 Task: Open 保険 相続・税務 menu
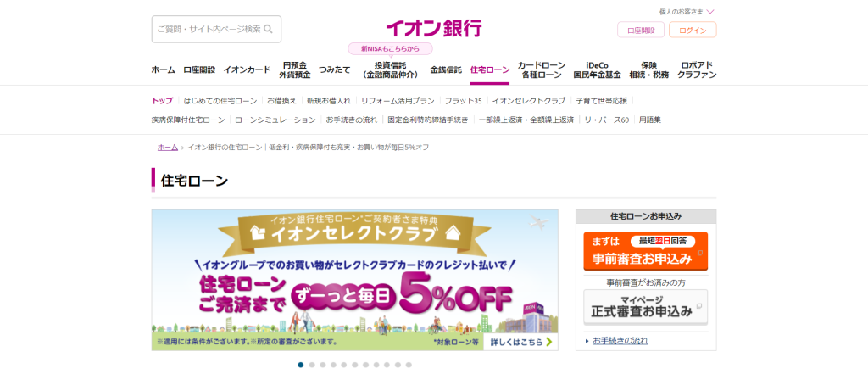pyautogui.click(x=648, y=70)
